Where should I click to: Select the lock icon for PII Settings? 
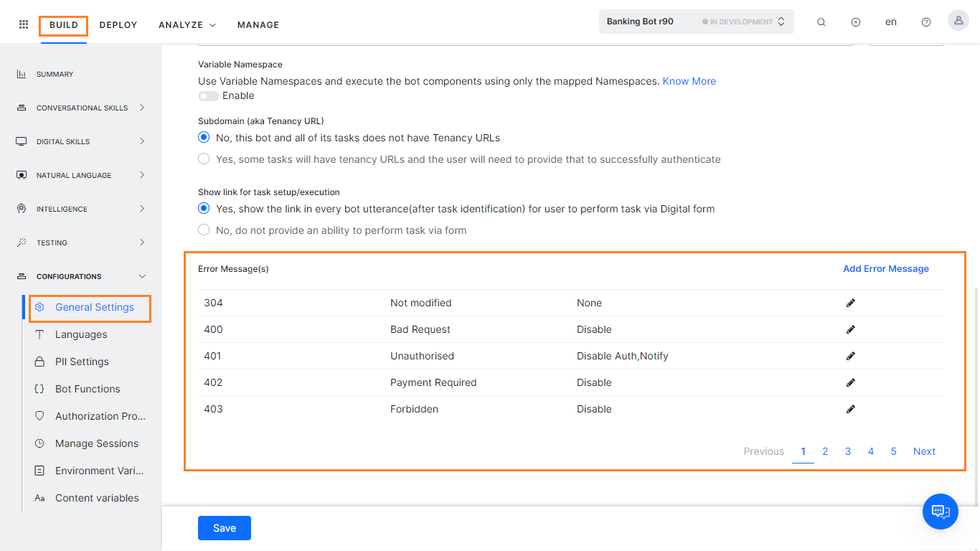click(x=41, y=361)
